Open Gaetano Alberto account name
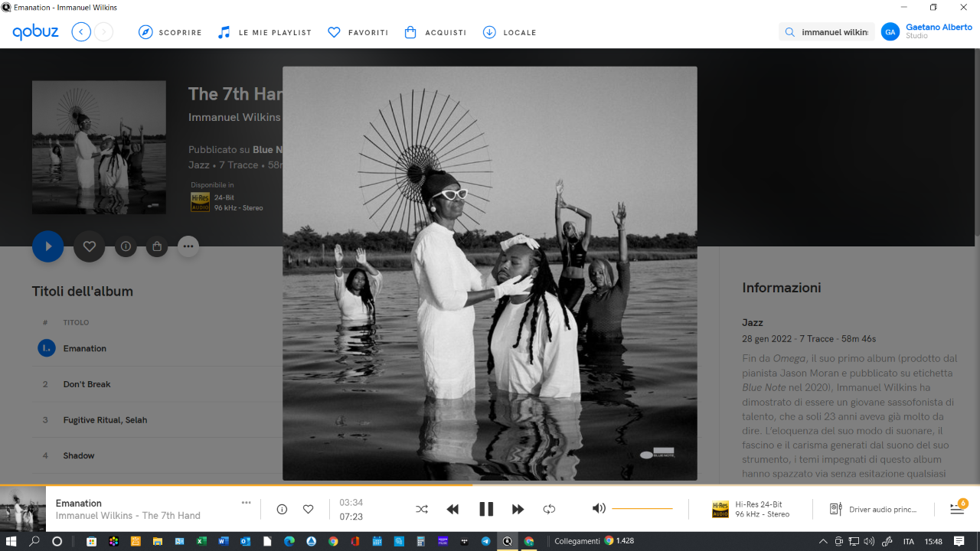 (x=939, y=27)
